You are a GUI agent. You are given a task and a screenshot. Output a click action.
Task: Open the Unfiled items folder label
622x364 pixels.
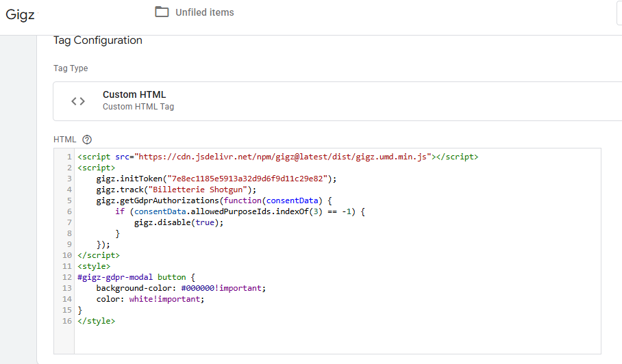205,12
